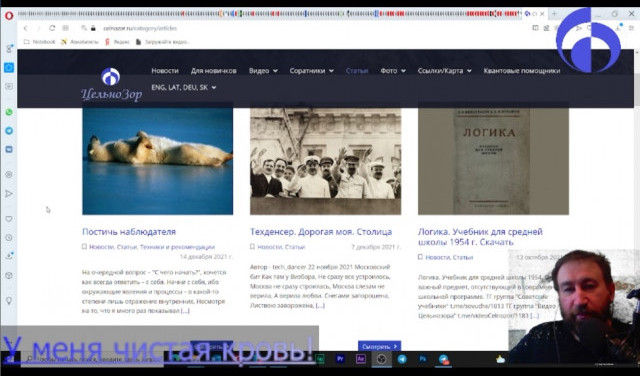Click the toolbar downloads icon with blue dot
The width and height of the screenshot is (640, 376).
coord(619,28)
